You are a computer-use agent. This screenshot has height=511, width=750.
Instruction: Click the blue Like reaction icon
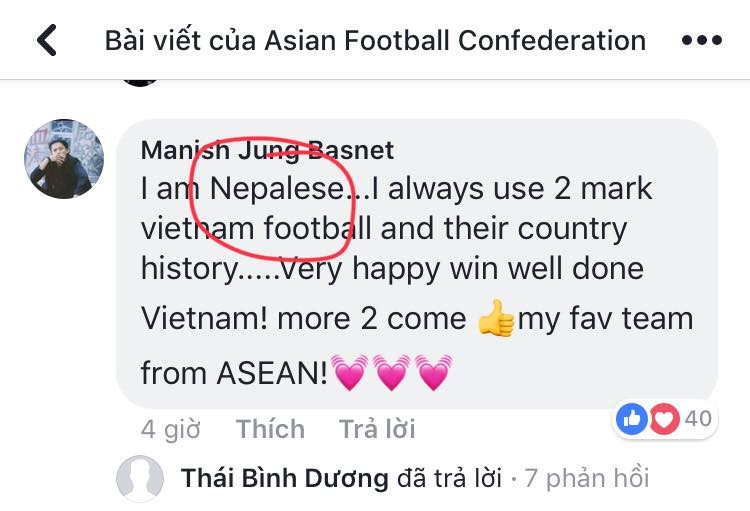[x=632, y=418]
